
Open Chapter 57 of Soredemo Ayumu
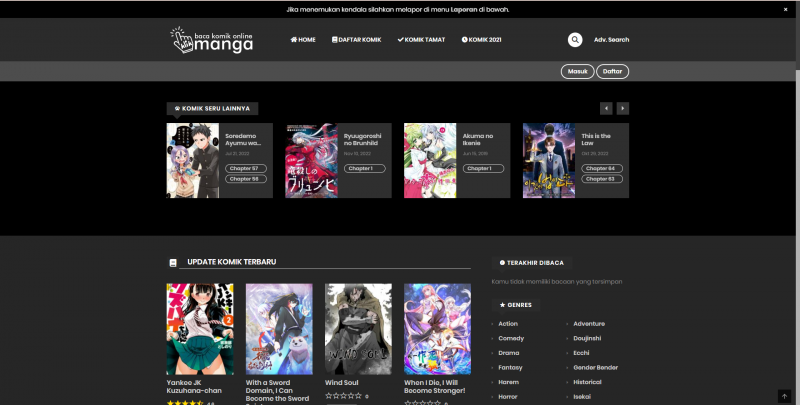coord(243,168)
